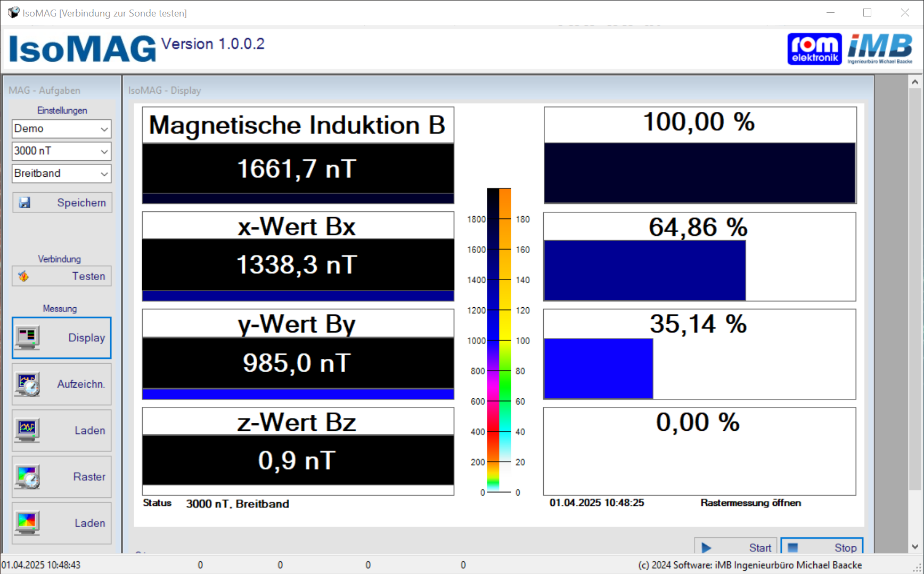Click the Rastermessung öffnen link
Screen dimensions: 924x574
[x=750, y=503]
